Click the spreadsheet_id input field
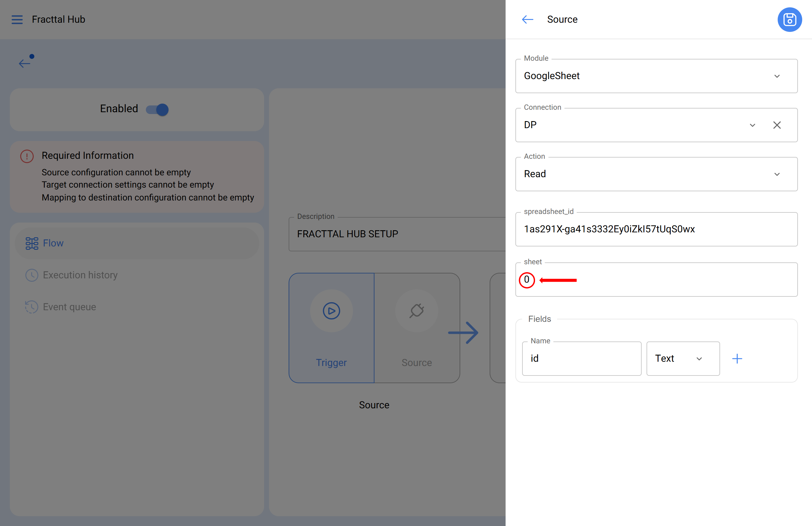 [x=656, y=229]
